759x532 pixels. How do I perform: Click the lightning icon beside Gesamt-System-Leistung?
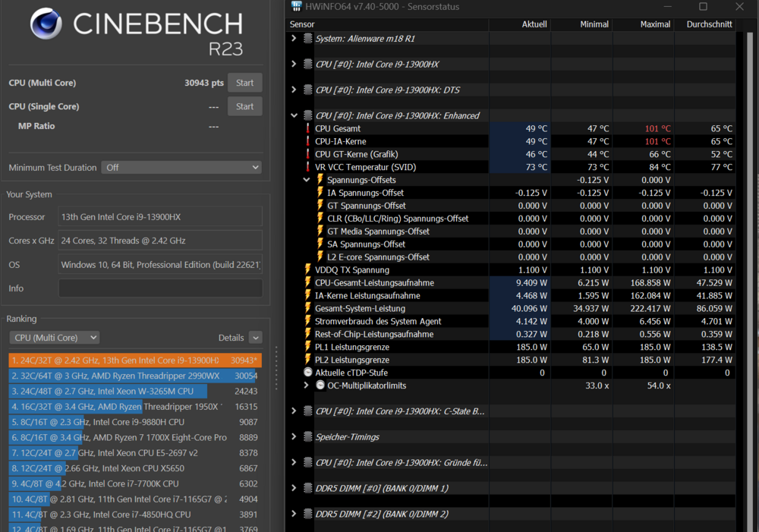pyautogui.click(x=308, y=308)
